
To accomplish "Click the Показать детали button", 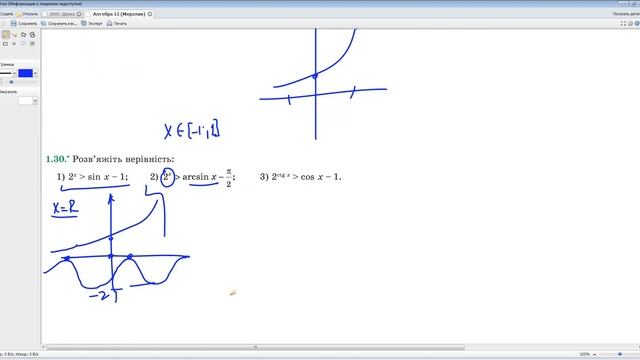I will tap(626, 14).
